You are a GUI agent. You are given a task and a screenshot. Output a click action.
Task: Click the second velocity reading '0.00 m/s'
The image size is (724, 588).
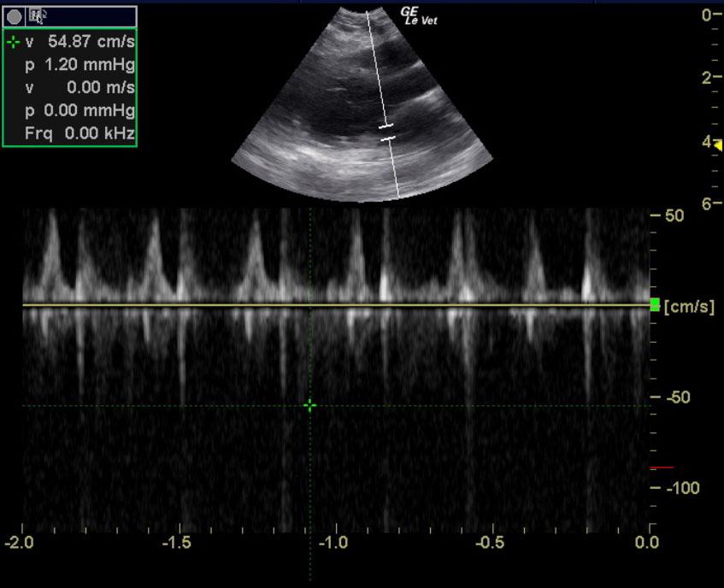tap(101, 87)
